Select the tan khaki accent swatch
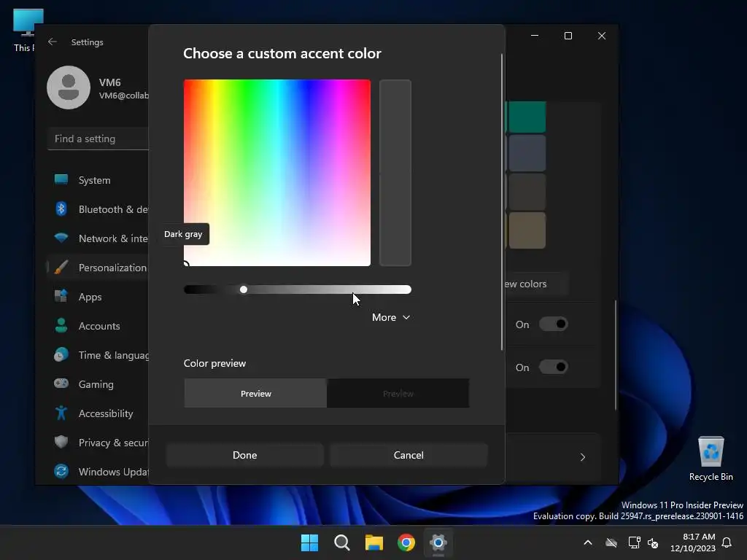The image size is (747, 560). click(527, 230)
